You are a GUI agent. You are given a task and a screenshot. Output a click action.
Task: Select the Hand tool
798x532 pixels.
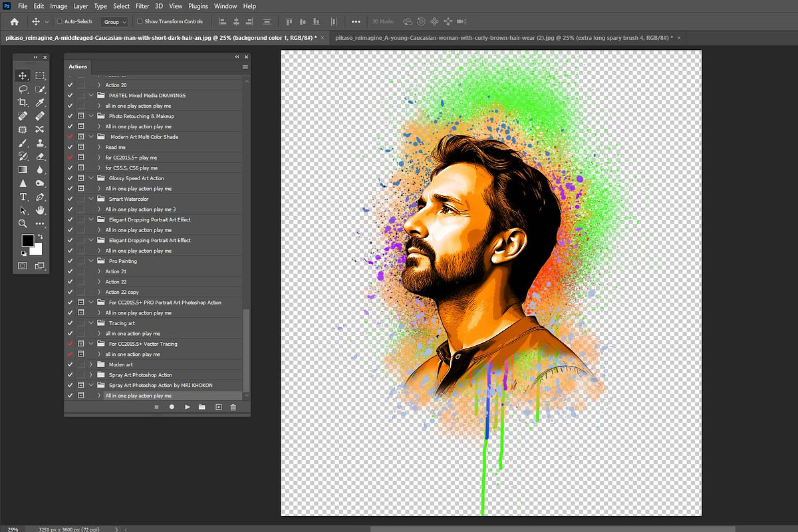(x=40, y=210)
